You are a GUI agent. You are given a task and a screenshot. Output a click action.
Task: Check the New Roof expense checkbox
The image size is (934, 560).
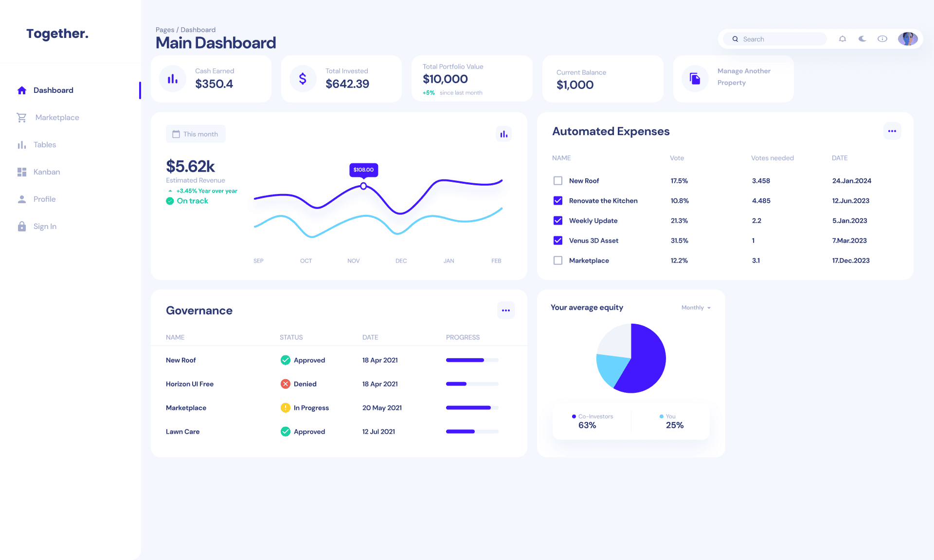[x=557, y=180]
